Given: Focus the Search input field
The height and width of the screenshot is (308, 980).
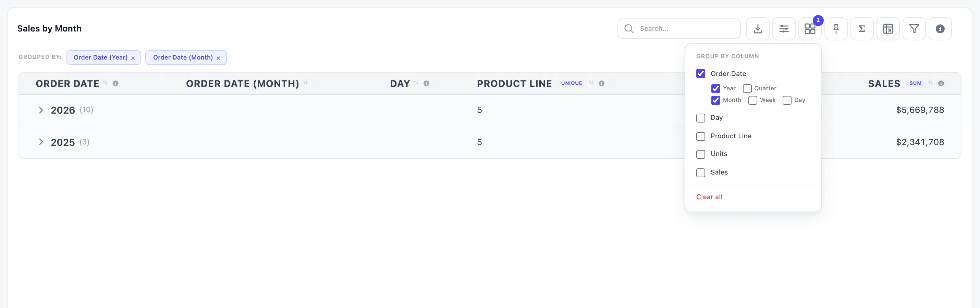Looking at the screenshot, I should tap(679, 29).
